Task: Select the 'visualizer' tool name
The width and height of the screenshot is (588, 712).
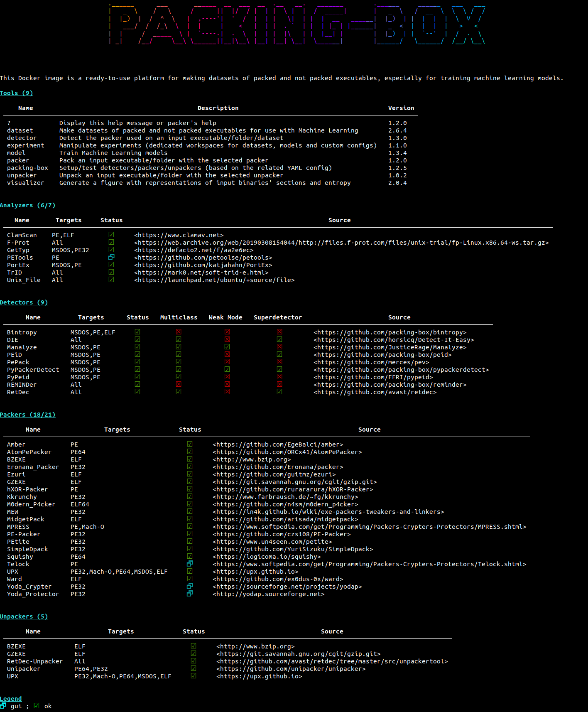Action: (x=25, y=183)
